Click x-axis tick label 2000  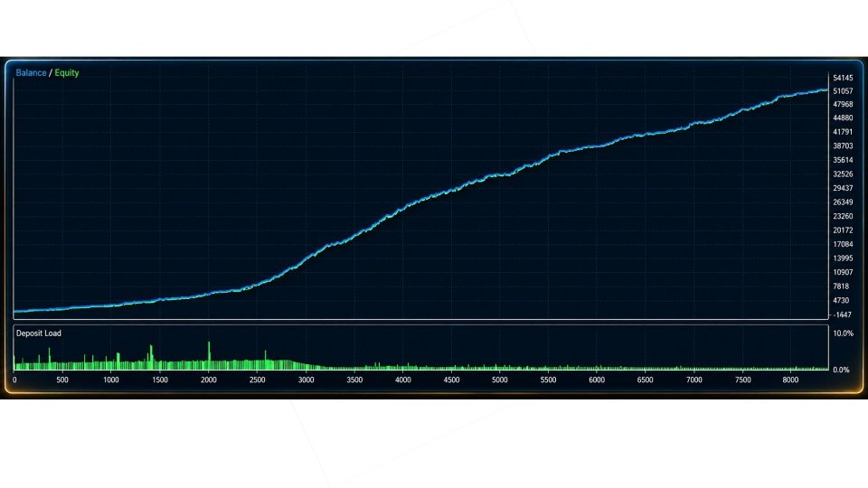(209, 380)
